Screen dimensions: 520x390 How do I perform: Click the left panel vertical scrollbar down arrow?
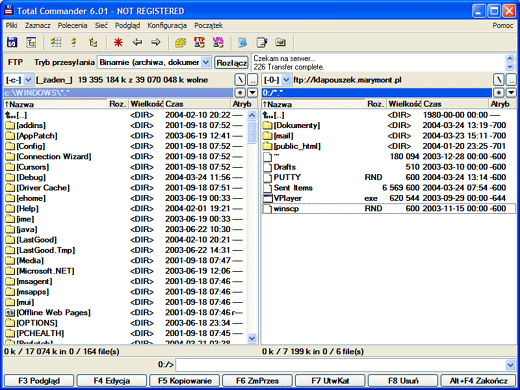tap(252, 338)
